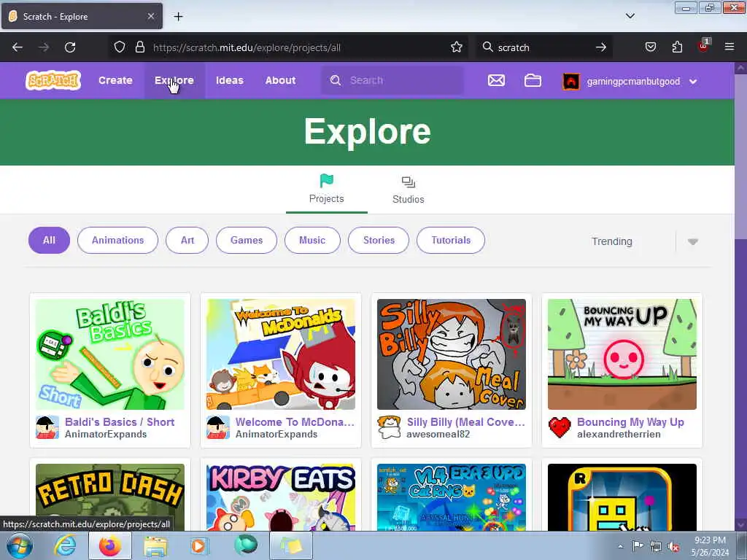Submit browser search with the arrow icon
The width and height of the screenshot is (747, 560).
point(601,47)
